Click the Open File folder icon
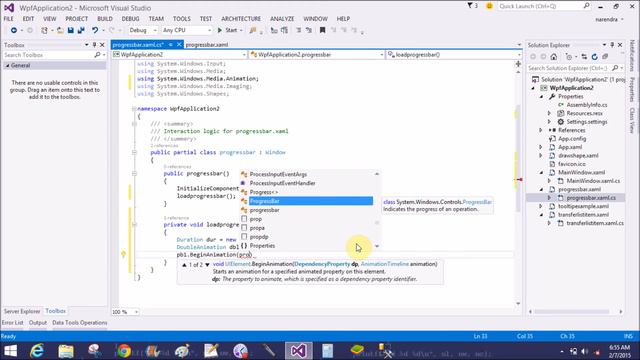Screen dimensions: 640x360 tap(60, 30)
